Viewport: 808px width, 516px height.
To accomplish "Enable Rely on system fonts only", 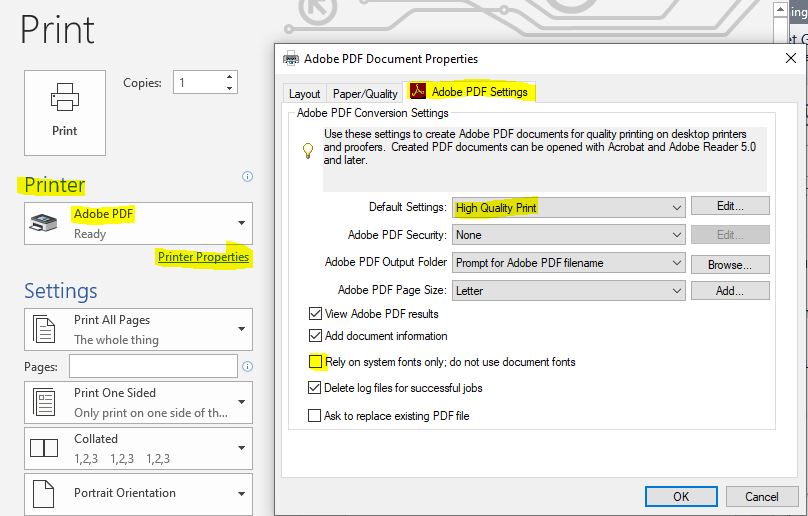I will (316, 362).
